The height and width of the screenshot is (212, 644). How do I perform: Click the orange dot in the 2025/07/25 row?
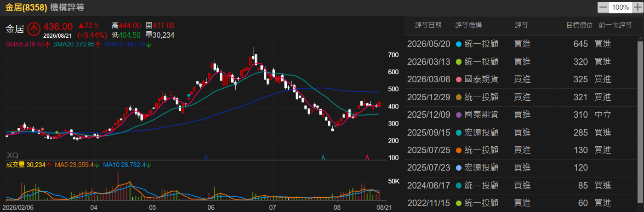pyautogui.click(x=458, y=150)
